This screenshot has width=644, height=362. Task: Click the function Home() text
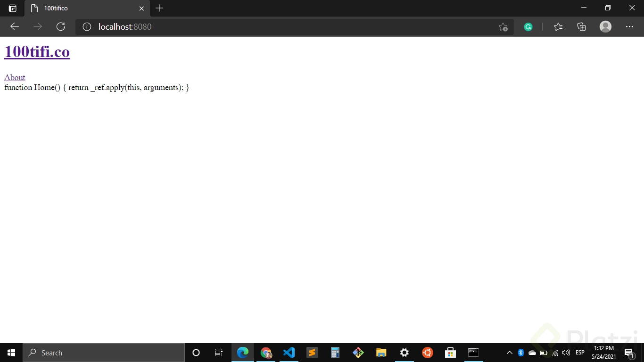pos(97,87)
